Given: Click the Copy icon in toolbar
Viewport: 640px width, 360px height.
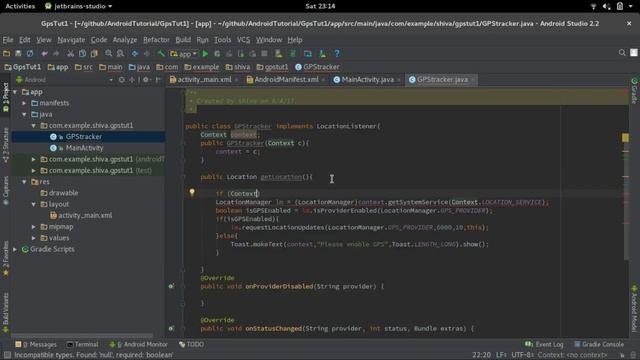Looking at the screenshot, I should [x=82, y=53].
